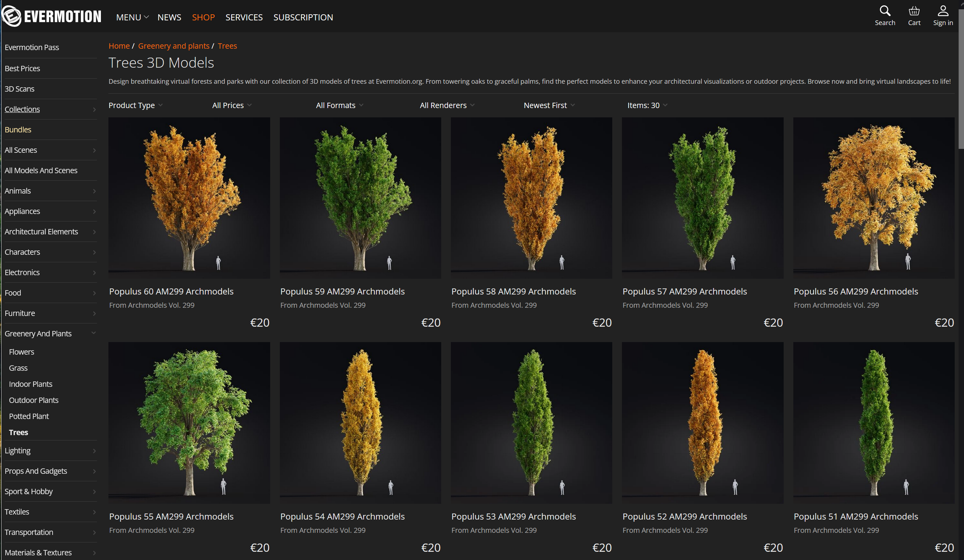Open the Product Type filter dropdown
This screenshot has height=560, width=964.
(135, 105)
